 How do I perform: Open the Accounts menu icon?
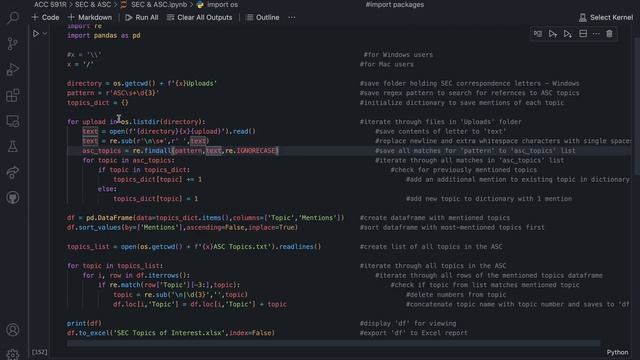[13, 329]
